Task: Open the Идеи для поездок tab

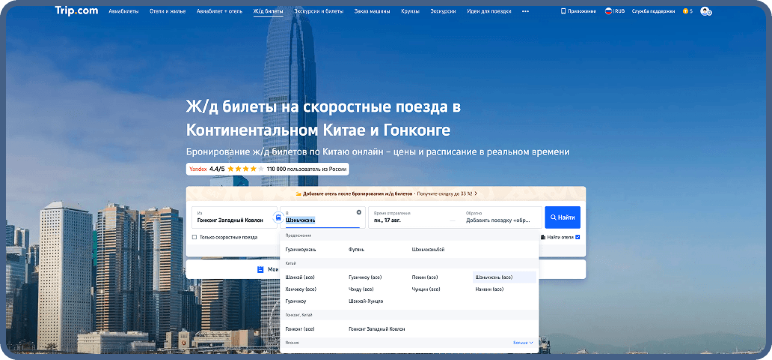Action: (x=488, y=11)
